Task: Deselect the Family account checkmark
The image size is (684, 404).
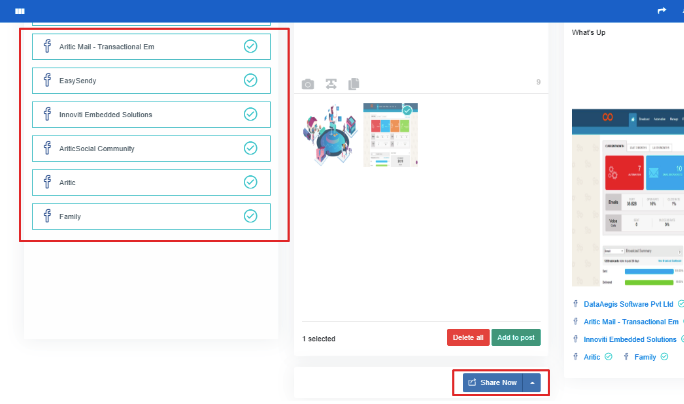Action: (x=250, y=216)
